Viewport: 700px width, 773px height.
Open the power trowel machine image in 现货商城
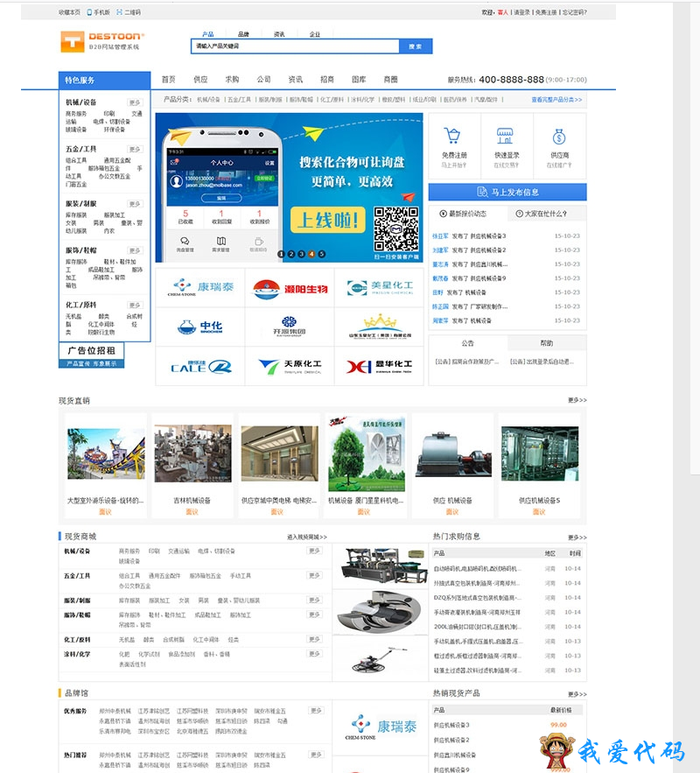click(x=379, y=659)
